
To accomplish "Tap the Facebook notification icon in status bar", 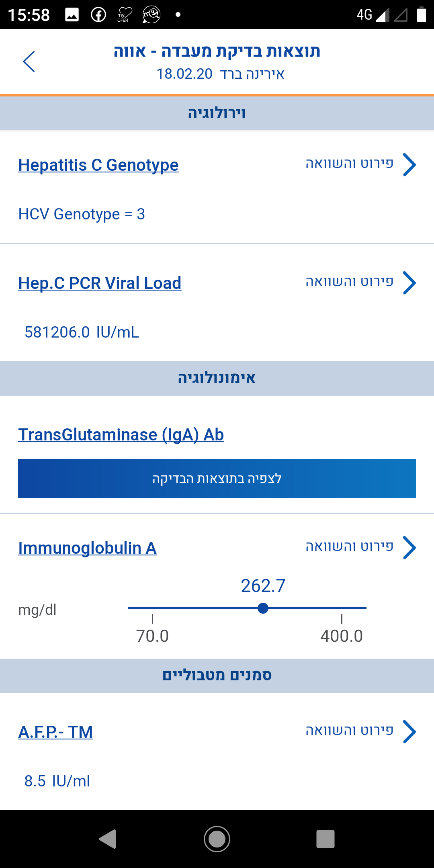I will coord(98,15).
